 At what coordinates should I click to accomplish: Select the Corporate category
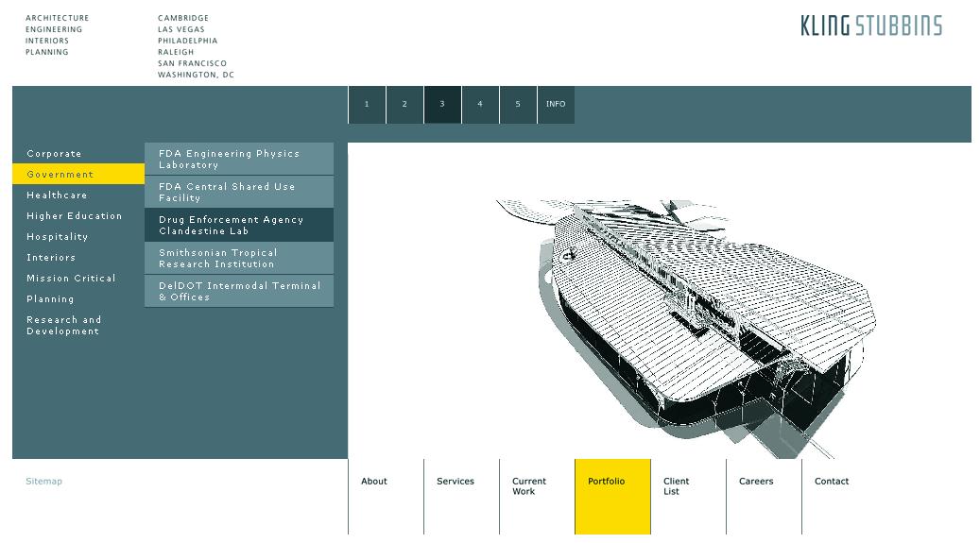[x=55, y=154]
